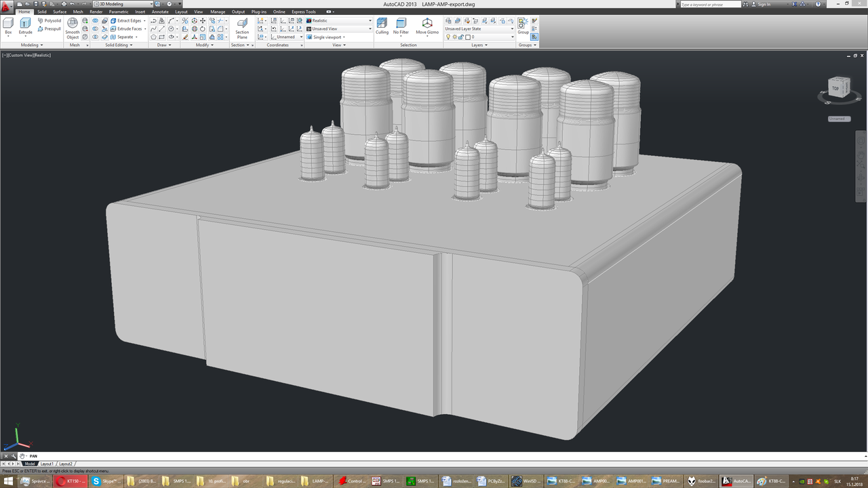Activate the Extrude tool
868x488 pixels.
click(x=25, y=27)
